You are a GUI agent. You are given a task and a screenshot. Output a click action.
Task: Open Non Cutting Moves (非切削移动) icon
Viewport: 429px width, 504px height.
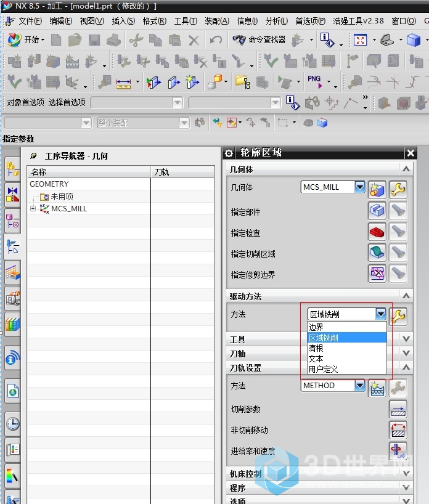pos(398,430)
